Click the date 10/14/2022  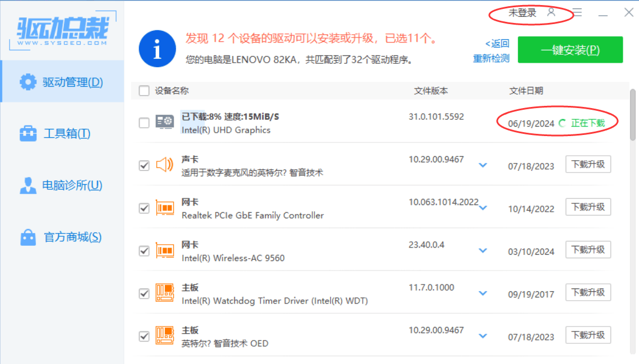tap(531, 209)
